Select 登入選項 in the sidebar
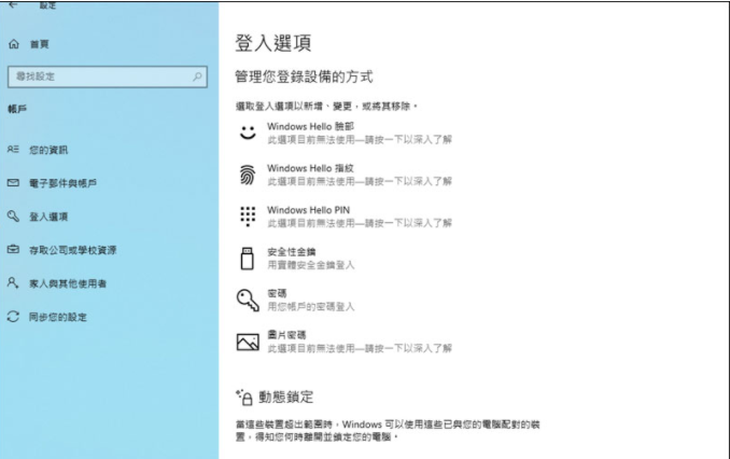Viewport: 730px width, 459px height. pyautogui.click(x=48, y=217)
